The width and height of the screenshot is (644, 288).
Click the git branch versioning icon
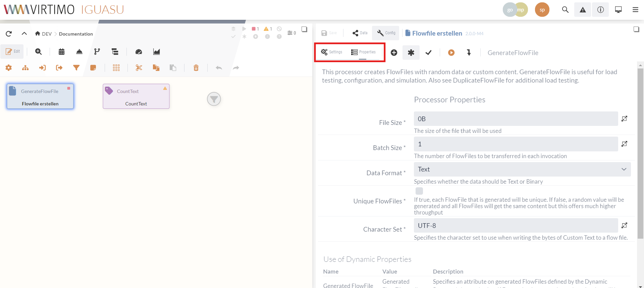coord(97,52)
